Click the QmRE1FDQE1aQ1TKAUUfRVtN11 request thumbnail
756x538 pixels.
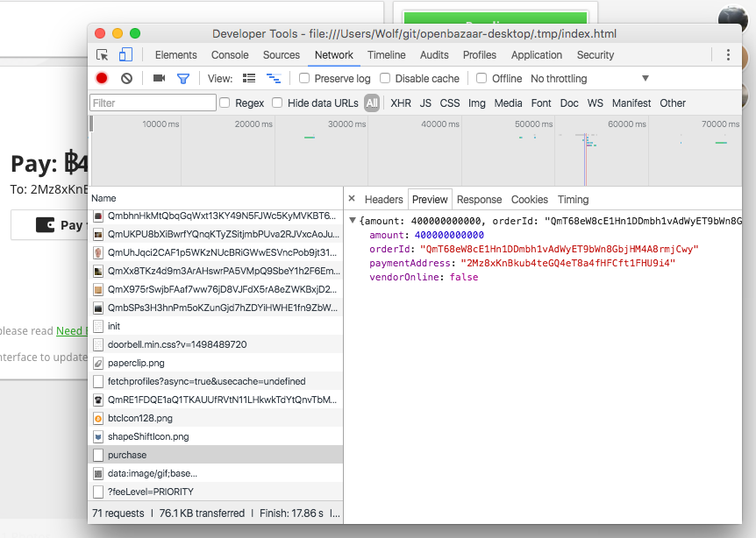coord(98,400)
